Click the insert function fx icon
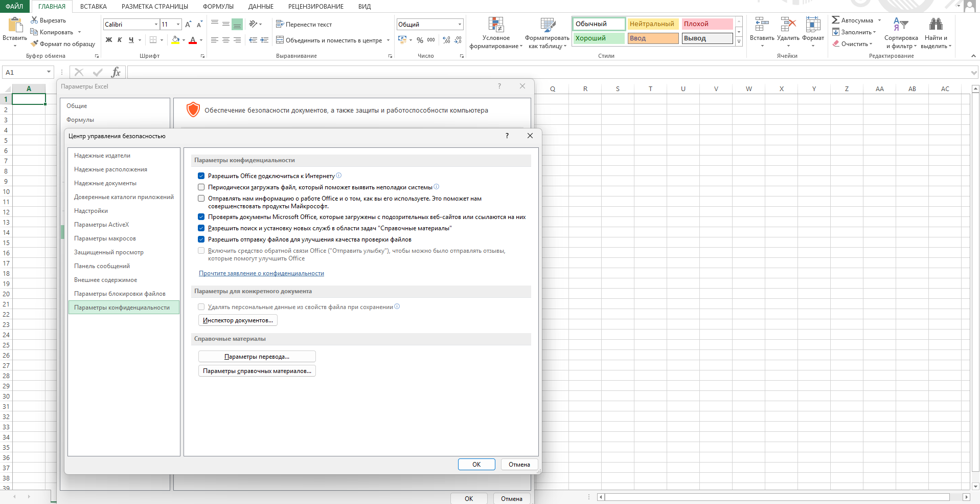The width and height of the screenshot is (980, 504). click(x=116, y=72)
